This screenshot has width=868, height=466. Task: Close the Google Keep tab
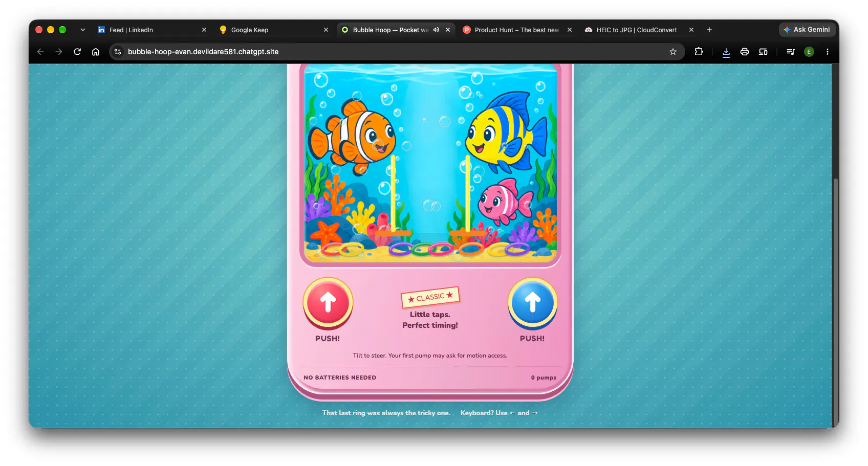tap(326, 30)
